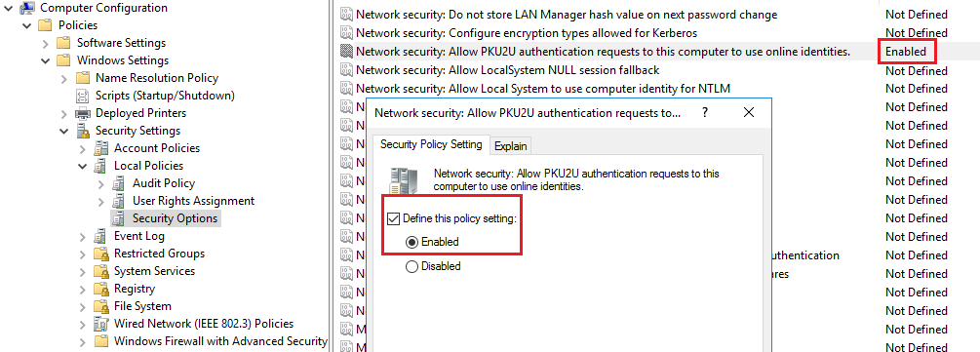Click the Windows Firewall with Advanced Security icon

coord(100,341)
